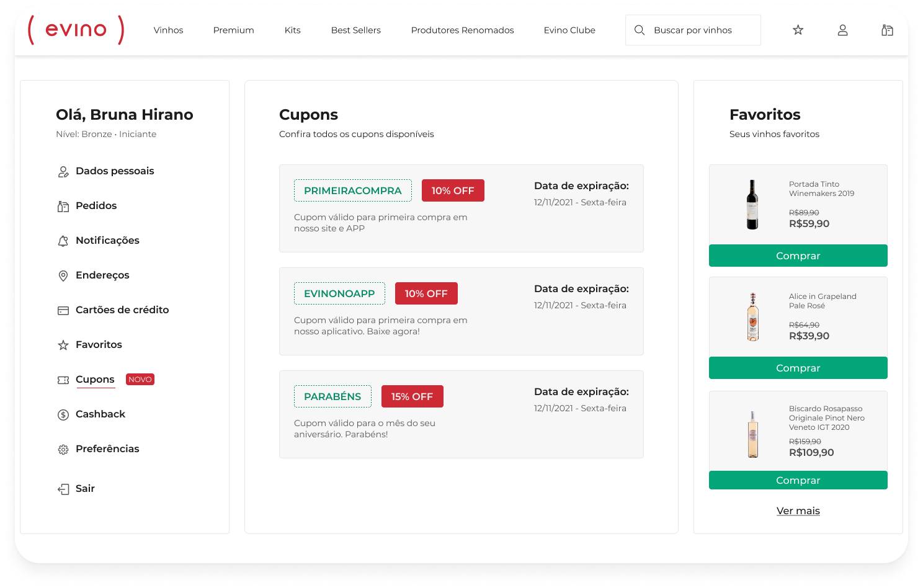Open favorites star icon in header
Screen dimensions: 923x588
pos(798,30)
